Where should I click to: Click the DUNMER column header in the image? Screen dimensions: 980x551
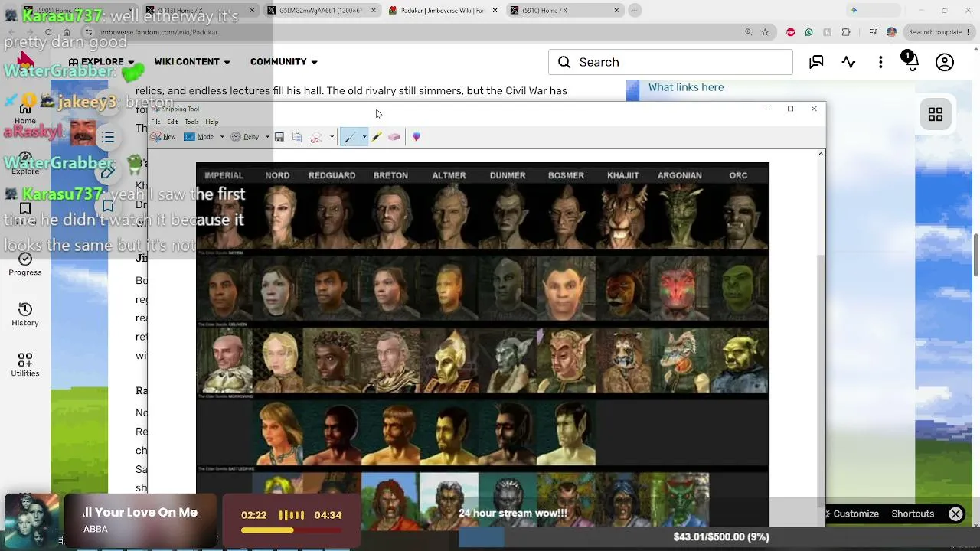(x=508, y=176)
